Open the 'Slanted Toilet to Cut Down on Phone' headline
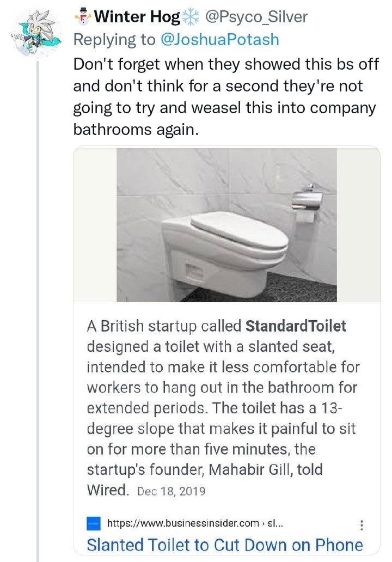 [x=224, y=545]
